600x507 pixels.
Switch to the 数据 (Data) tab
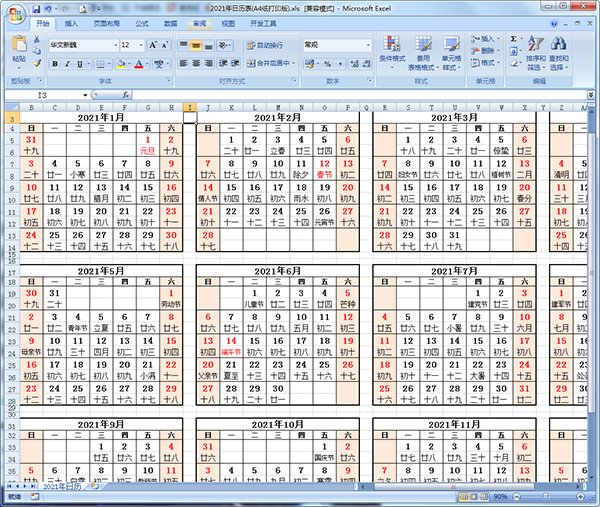click(171, 24)
